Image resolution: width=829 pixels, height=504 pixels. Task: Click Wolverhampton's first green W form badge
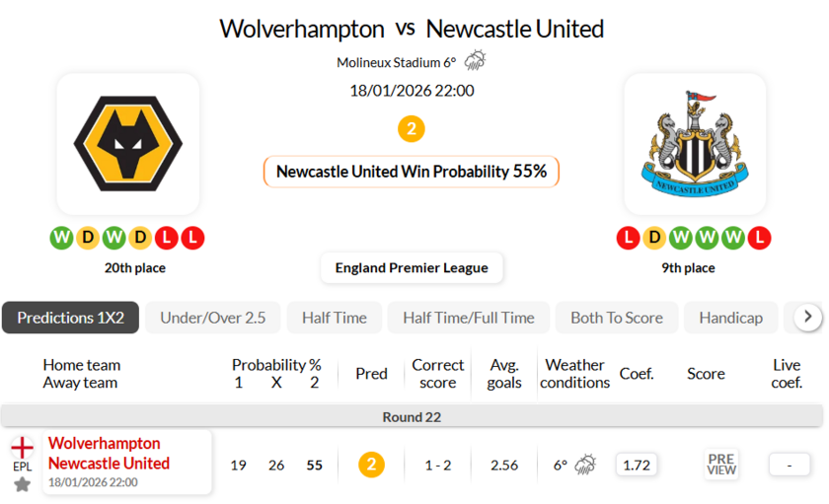pos(61,238)
